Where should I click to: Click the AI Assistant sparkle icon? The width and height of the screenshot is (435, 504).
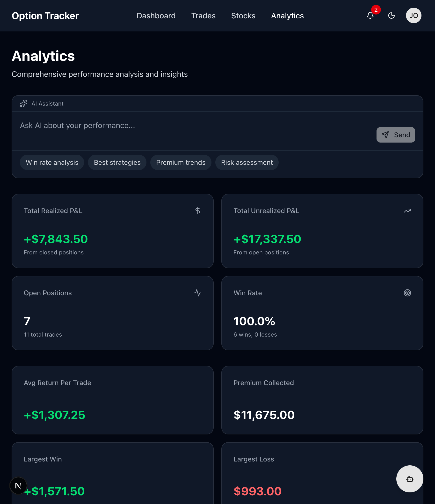24,104
